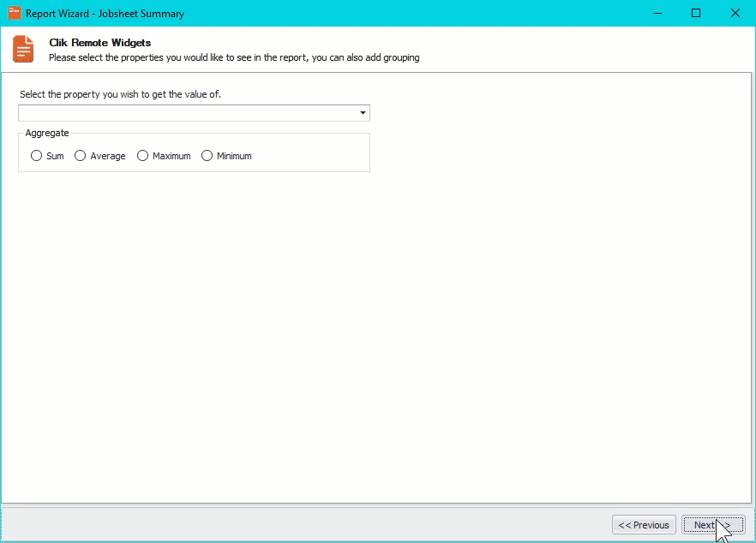Go back using the Previous button
This screenshot has height=543, width=756.
pos(644,524)
